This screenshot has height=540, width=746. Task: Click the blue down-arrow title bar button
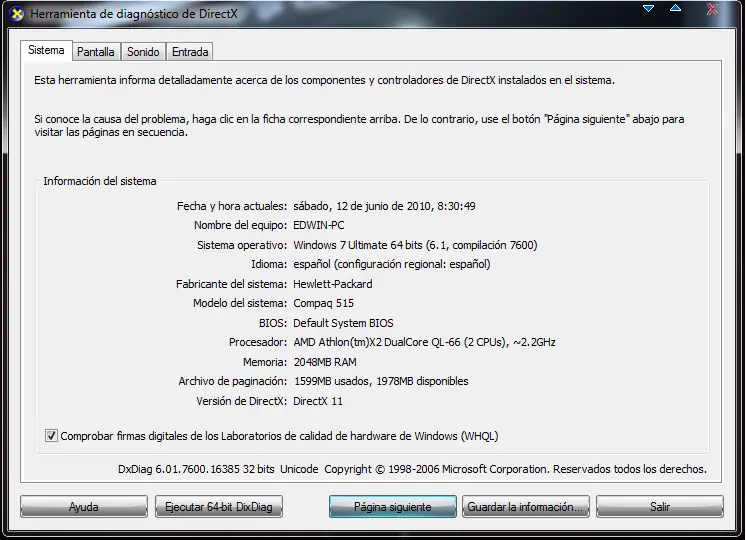tap(648, 8)
